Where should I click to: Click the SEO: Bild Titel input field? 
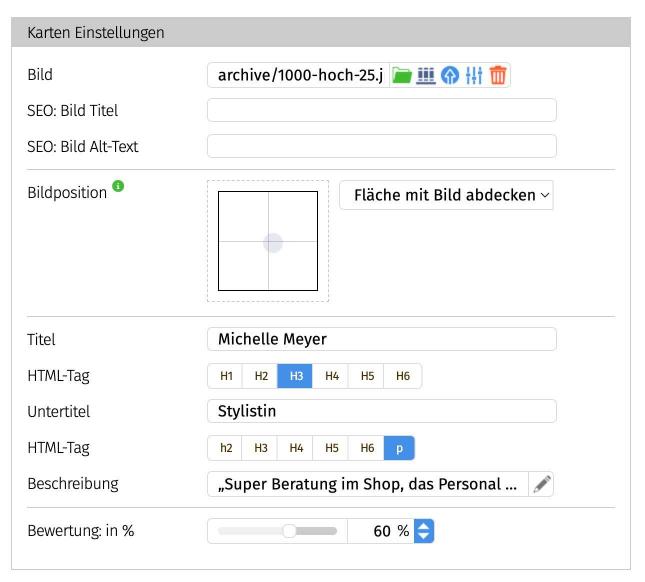381,111
